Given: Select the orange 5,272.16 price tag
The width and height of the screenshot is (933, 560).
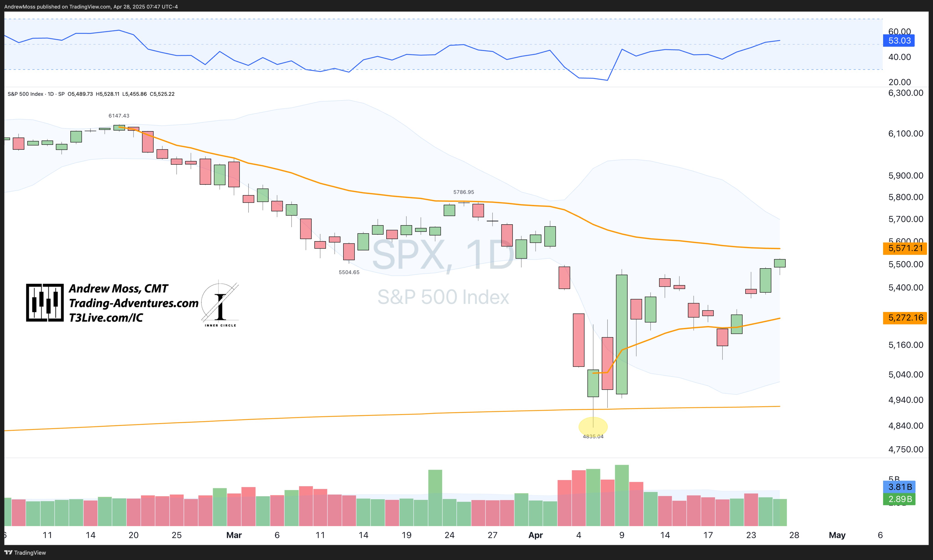Looking at the screenshot, I should [905, 318].
